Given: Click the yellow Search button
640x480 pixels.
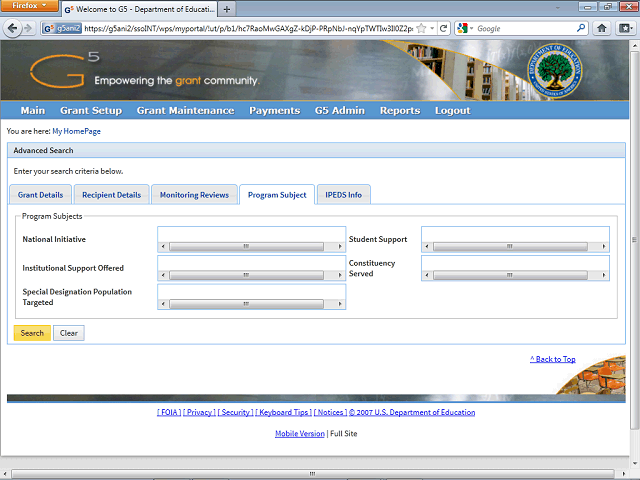Looking at the screenshot, I should click(32, 333).
